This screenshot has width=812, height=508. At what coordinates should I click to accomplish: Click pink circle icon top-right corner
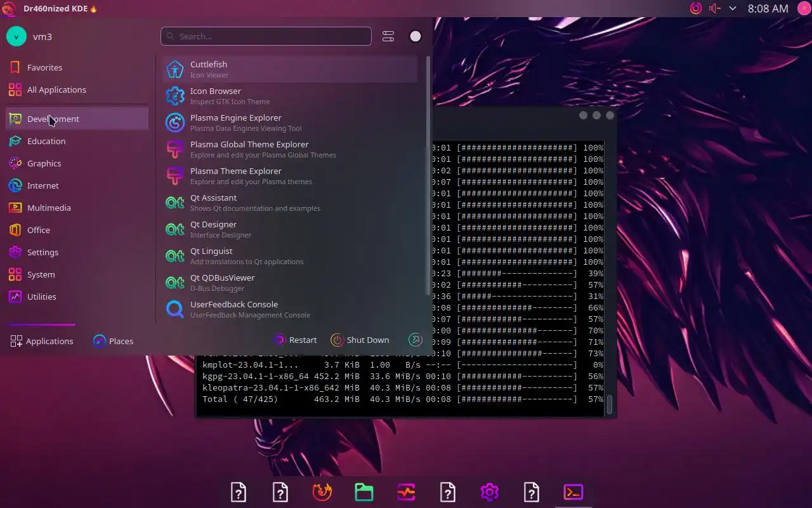(803, 8)
